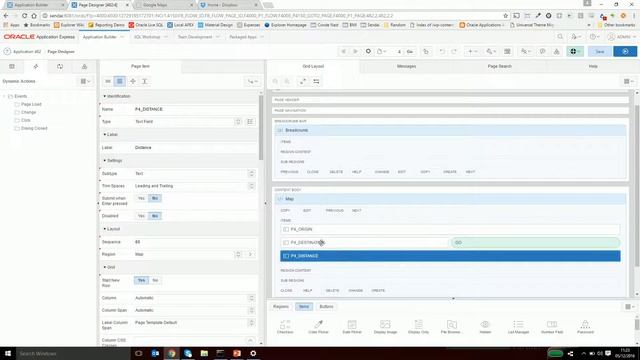Click the Save and Run Page button
Viewport: 640px width, 360px height.
tap(625, 51)
